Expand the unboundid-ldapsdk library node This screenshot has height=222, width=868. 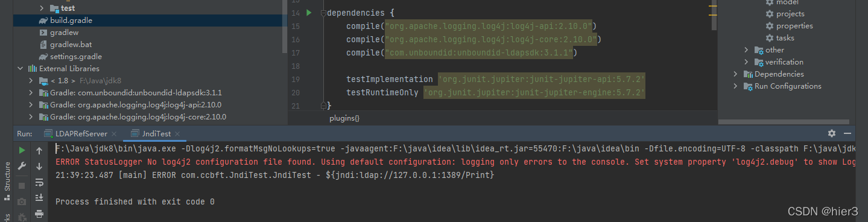point(31,93)
